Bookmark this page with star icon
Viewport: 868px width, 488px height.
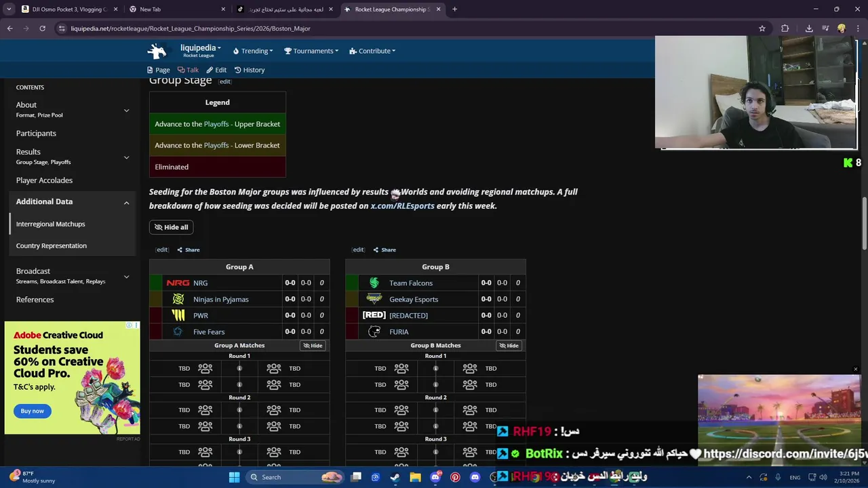tap(762, 28)
